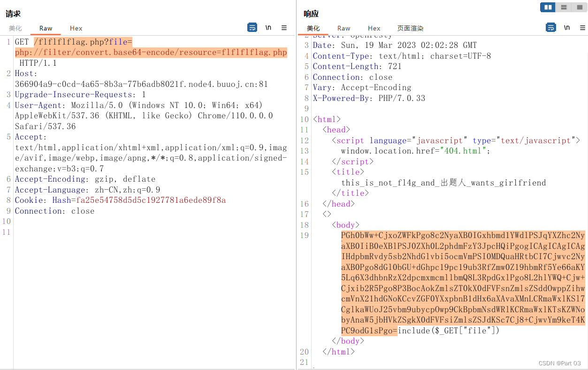Viewport: 588px width, 370px height.
Task: Switch request view to Hex tab
Action: pyautogui.click(x=76, y=28)
